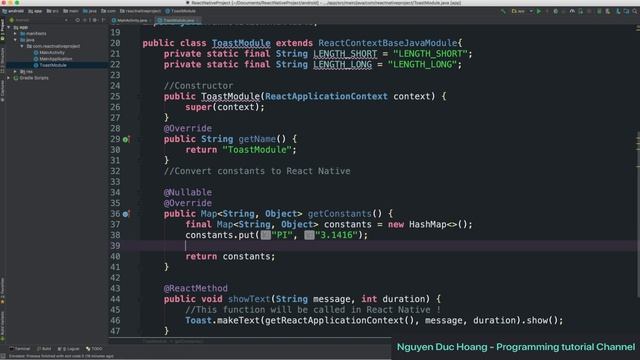Click the @ReactMethod annotation on line 43
640x360 pixels.
[x=196, y=288]
